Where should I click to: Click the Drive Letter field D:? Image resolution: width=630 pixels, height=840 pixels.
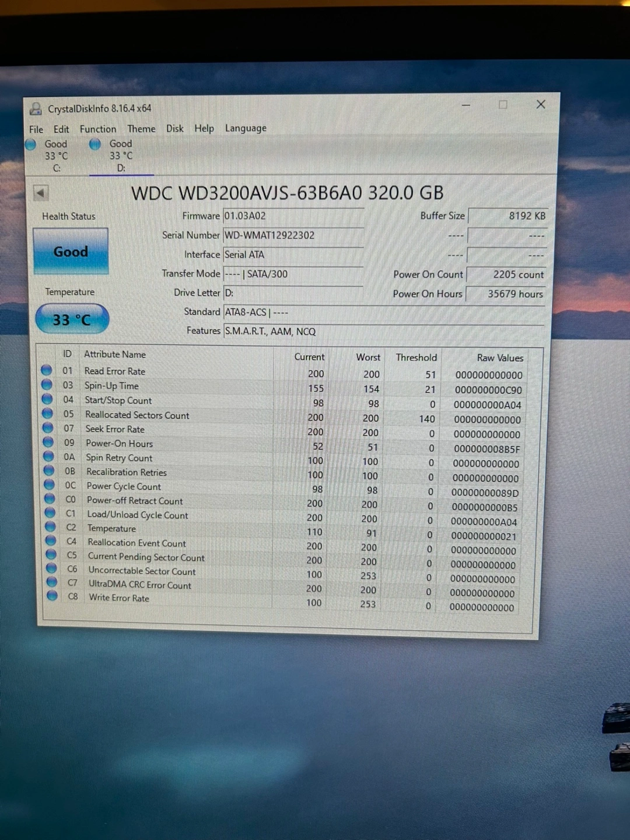pos(293,293)
